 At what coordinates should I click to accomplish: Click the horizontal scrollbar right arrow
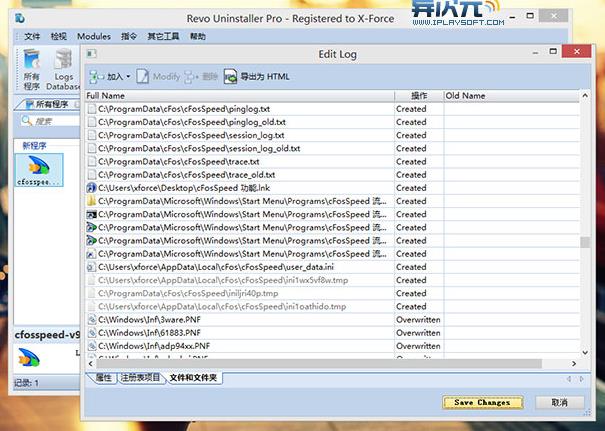tap(574, 363)
